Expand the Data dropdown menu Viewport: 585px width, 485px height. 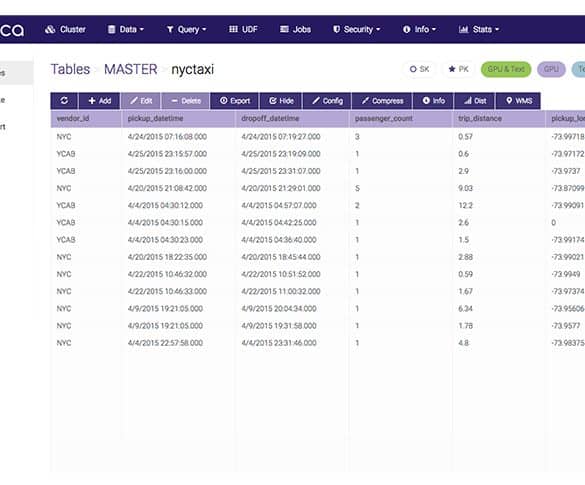[x=125, y=29]
